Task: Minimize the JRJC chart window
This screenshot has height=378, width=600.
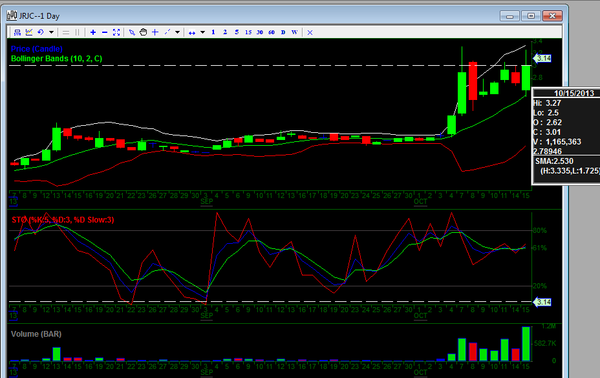Action: (x=510, y=16)
